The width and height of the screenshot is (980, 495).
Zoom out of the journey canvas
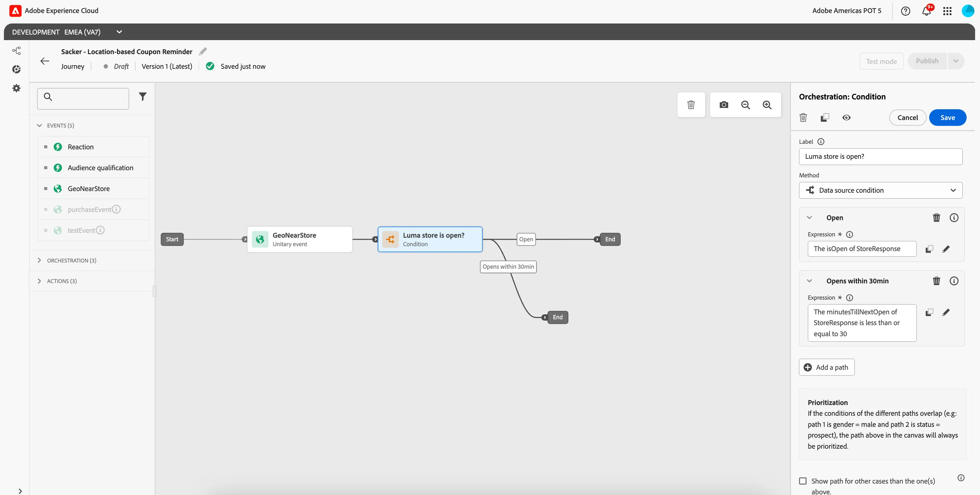pos(745,105)
